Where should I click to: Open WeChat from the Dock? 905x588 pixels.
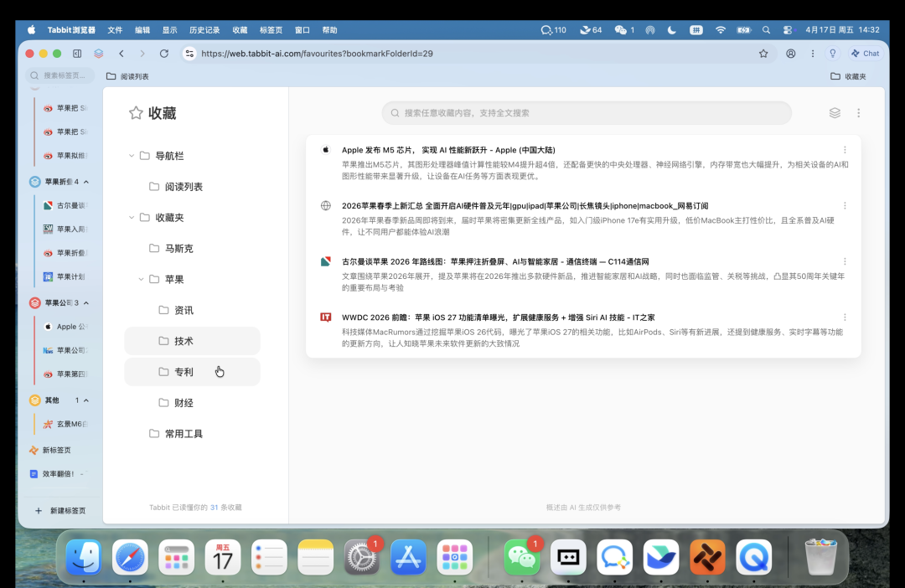coord(522,557)
